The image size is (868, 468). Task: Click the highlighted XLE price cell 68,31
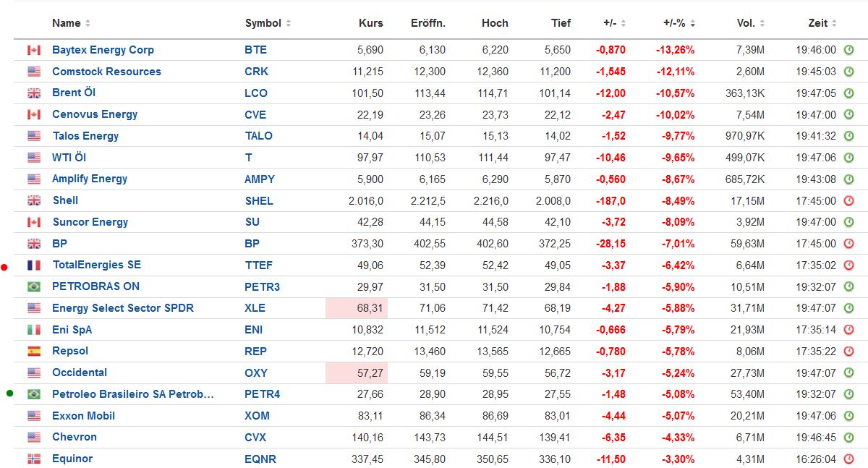click(x=357, y=308)
